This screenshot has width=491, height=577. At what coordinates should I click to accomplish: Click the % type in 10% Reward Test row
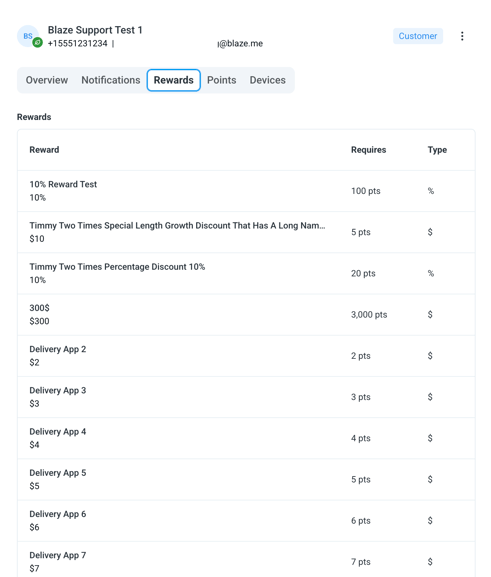coord(431,191)
